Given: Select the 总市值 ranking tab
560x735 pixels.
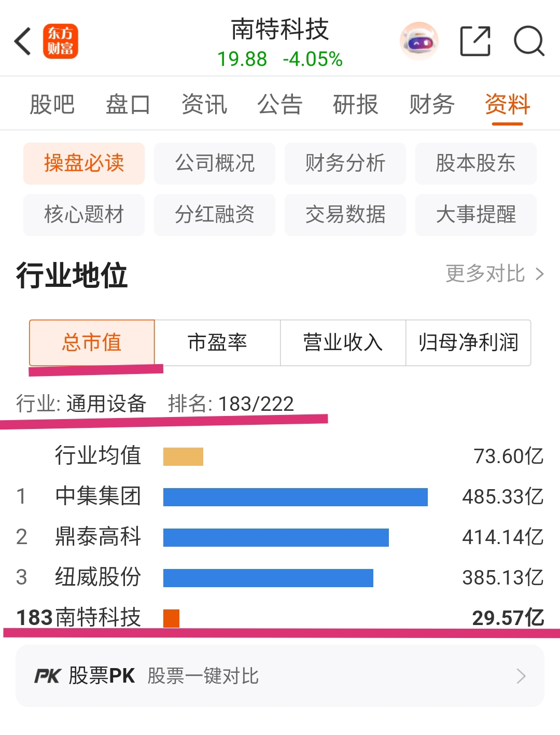Looking at the screenshot, I should click(92, 343).
